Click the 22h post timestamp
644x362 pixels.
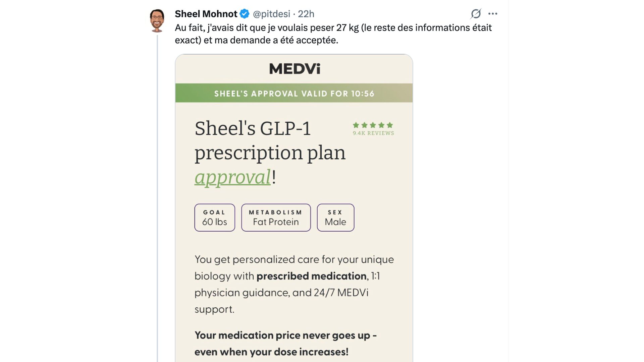pos(306,14)
